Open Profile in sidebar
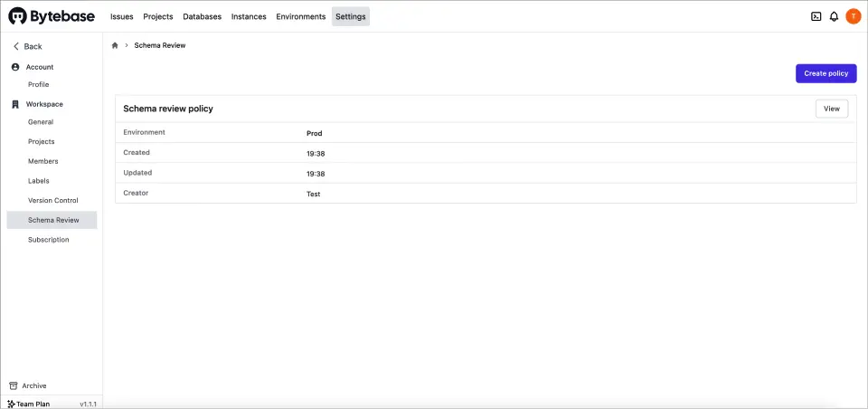Image resolution: width=868 pixels, height=409 pixels. point(39,84)
